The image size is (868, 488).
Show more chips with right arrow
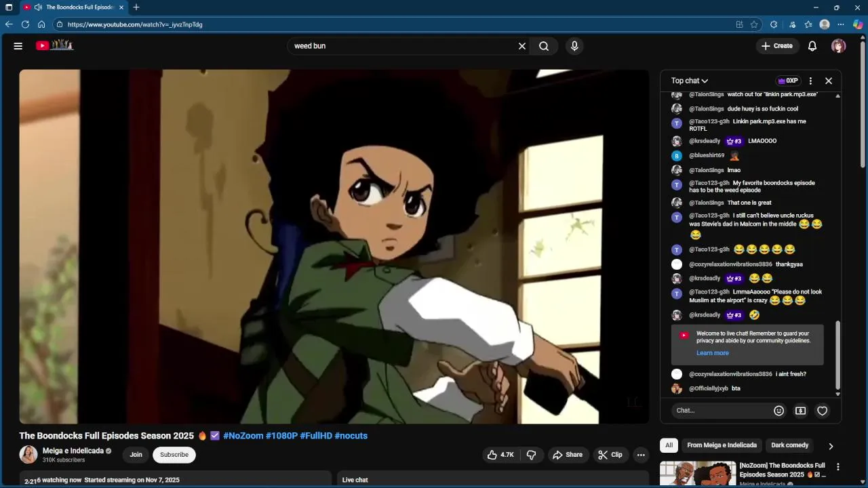click(x=831, y=446)
